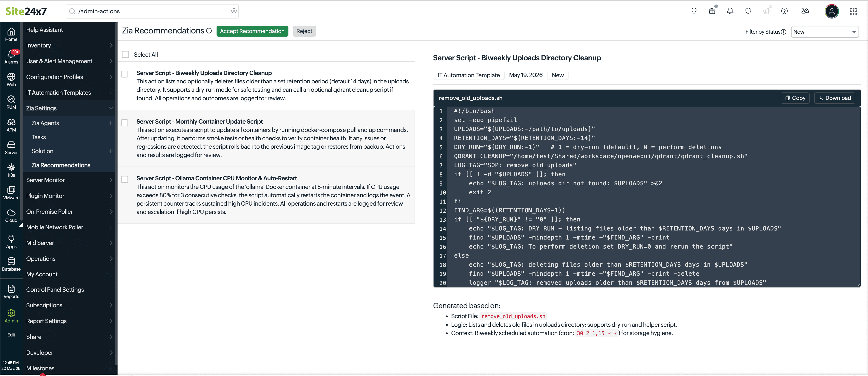Add a Solution with plus icon

coord(111,151)
